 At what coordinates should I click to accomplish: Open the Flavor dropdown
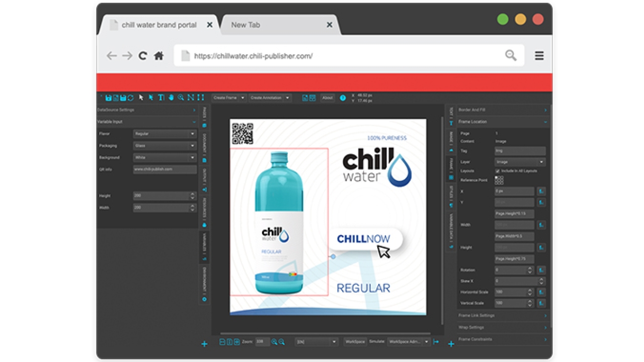(x=165, y=134)
